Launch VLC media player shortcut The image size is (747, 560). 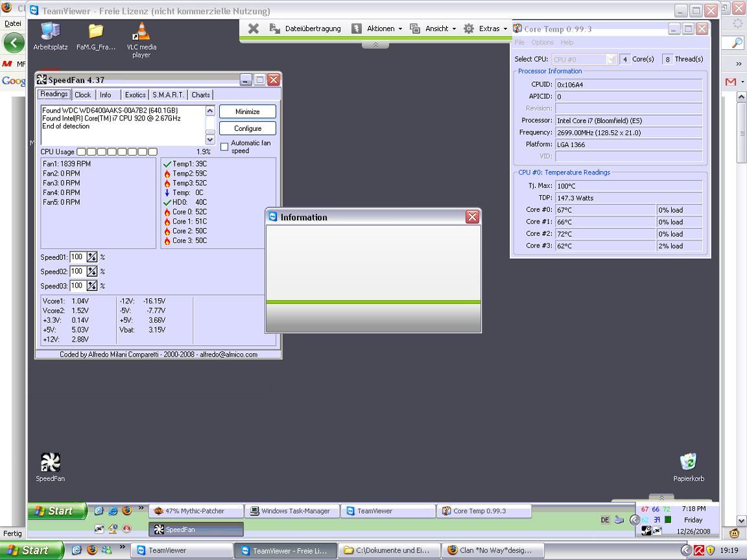tap(141, 40)
